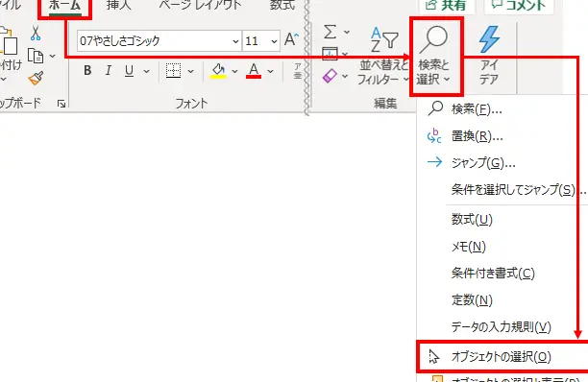Open the font size dropdown
Screen dimensions: 588x382
tap(274, 41)
